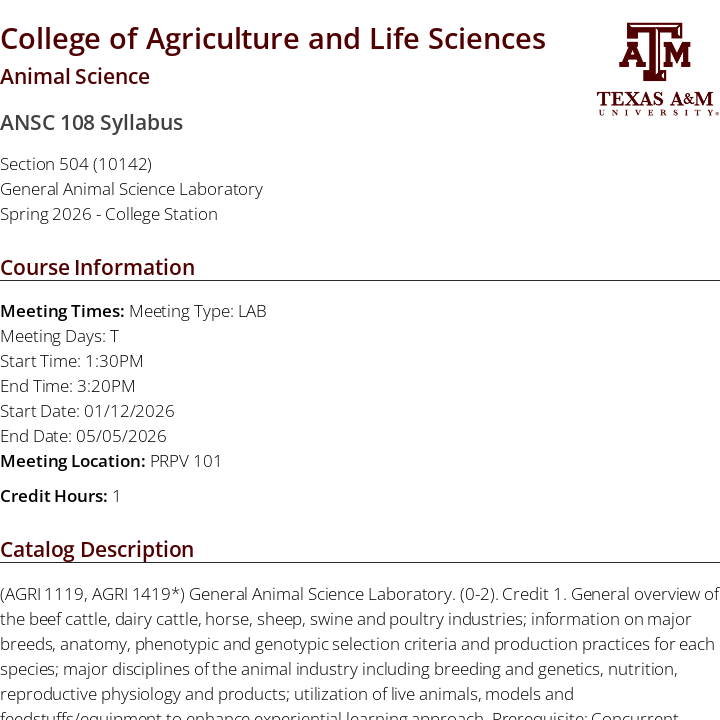
Task: Click the Meeting Type: LAB text
Action: [198, 311]
